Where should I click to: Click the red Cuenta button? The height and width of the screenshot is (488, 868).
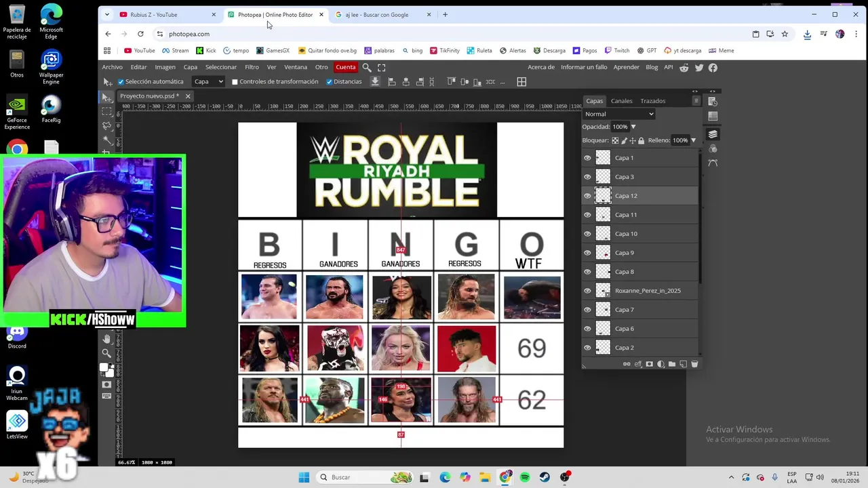coord(345,67)
